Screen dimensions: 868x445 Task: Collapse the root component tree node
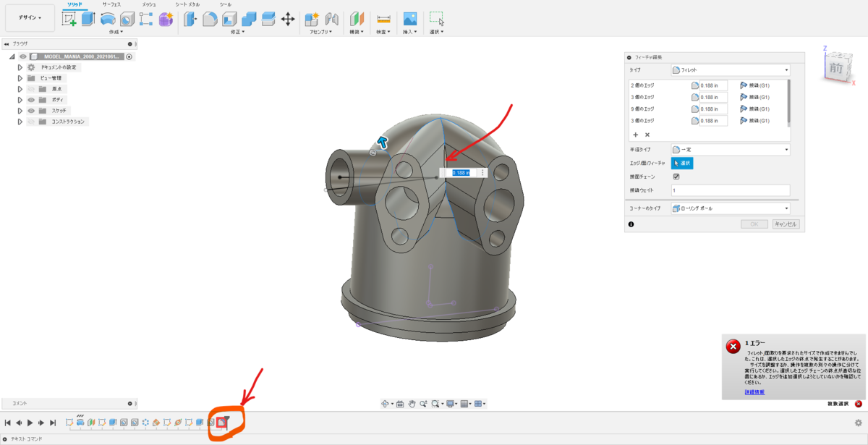tap(12, 56)
